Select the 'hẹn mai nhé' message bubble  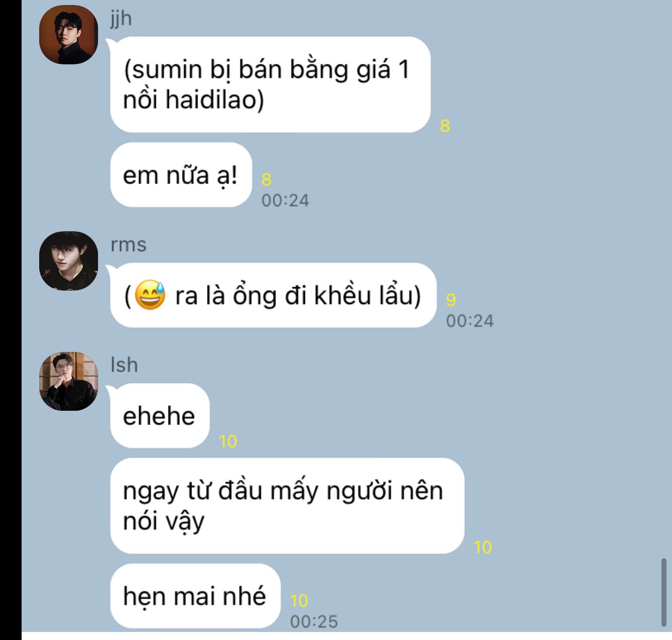tap(195, 596)
